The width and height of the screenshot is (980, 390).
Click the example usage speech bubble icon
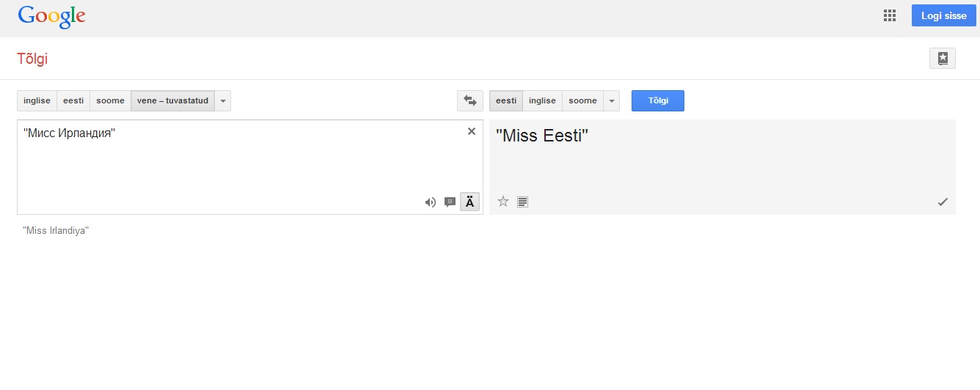[x=450, y=202]
